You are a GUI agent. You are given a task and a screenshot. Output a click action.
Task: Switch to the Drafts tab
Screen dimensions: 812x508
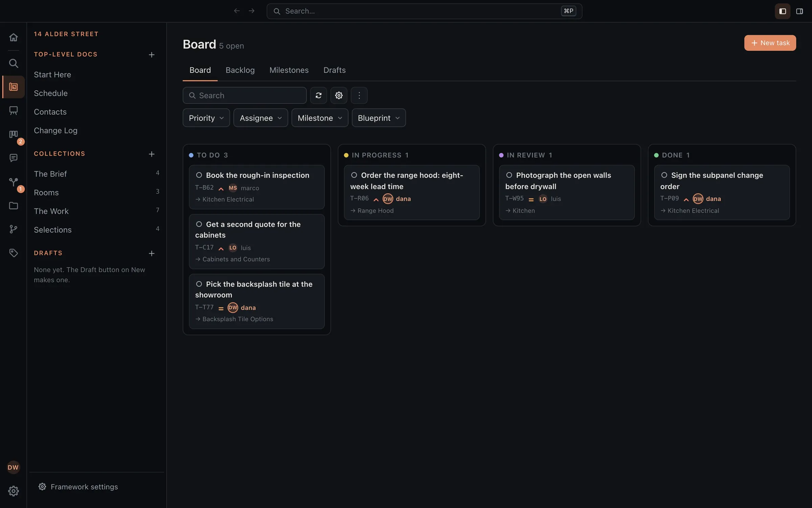[x=334, y=70]
